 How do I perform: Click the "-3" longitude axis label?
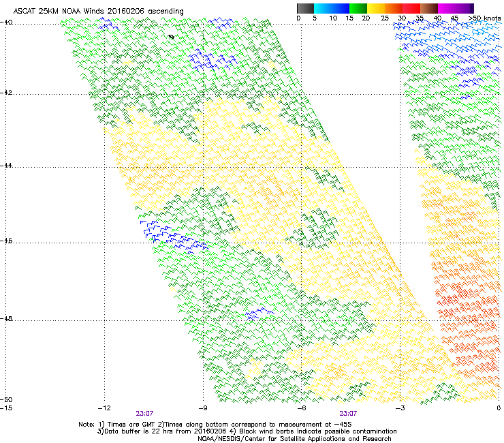tap(400, 408)
